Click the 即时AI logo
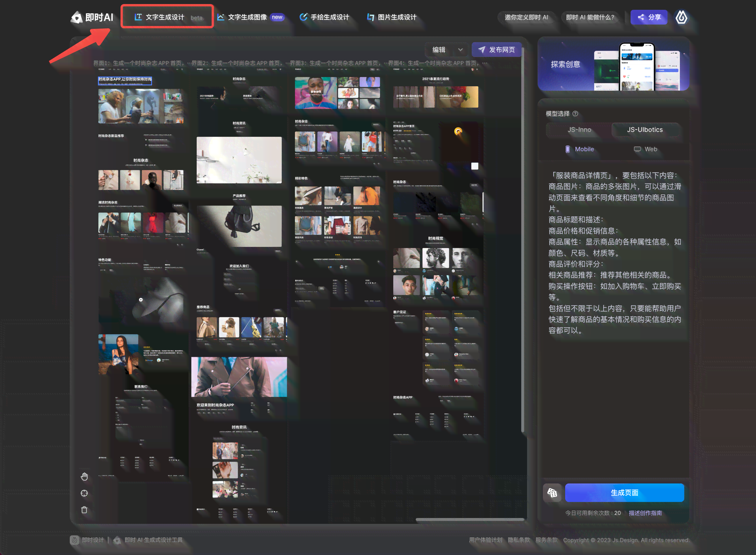The width and height of the screenshot is (756, 555). (x=92, y=17)
